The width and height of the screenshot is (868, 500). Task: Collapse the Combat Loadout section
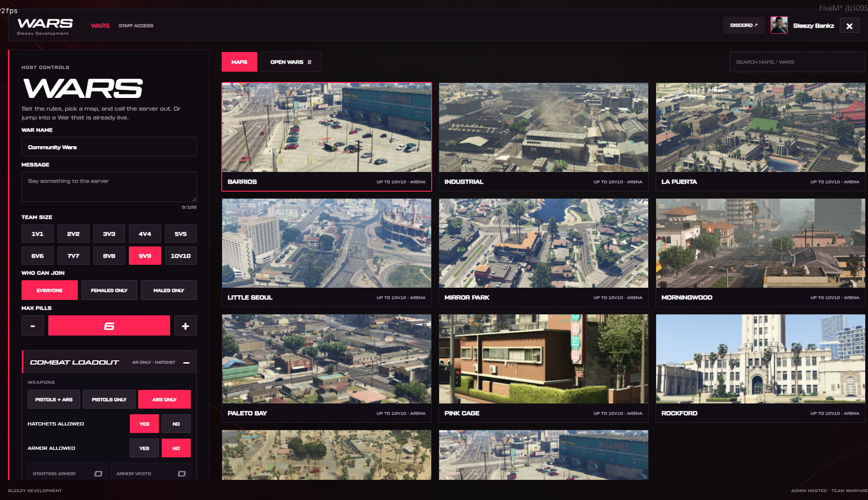(x=187, y=363)
